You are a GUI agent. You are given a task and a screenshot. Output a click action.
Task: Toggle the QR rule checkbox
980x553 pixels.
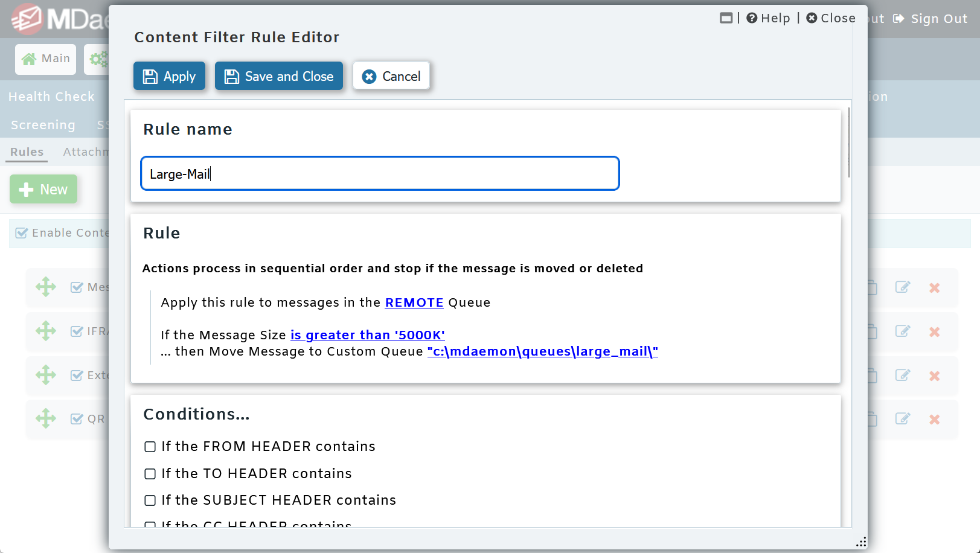[77, 419]
